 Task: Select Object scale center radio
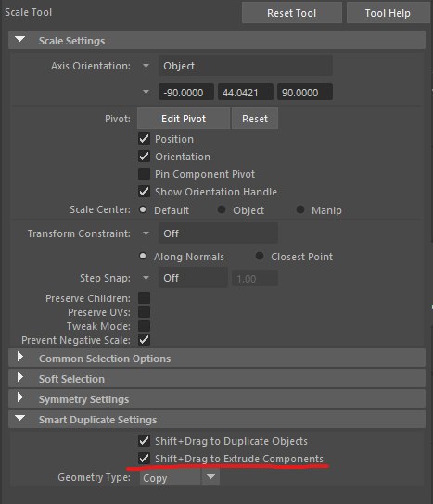pyautogui.click(x=222, y=210)
